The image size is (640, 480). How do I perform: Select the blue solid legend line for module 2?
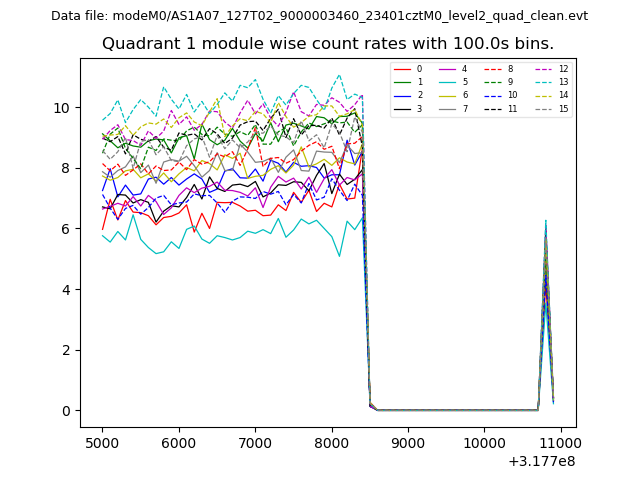(x=401, y=95)
